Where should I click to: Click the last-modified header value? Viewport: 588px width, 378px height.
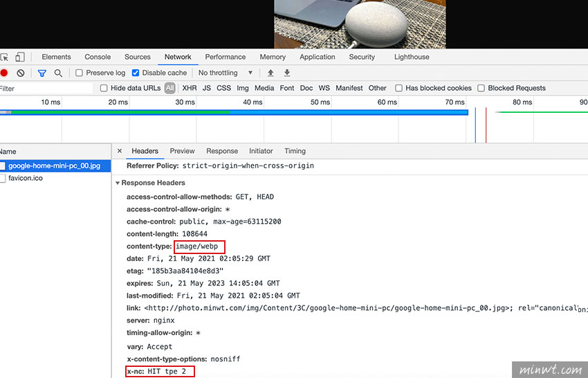click(239, 296)
